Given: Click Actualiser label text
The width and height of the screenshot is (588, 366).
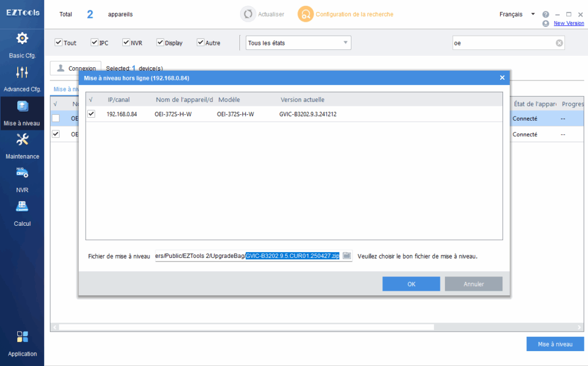Looking at the screenshot, I should click(271, 14).
